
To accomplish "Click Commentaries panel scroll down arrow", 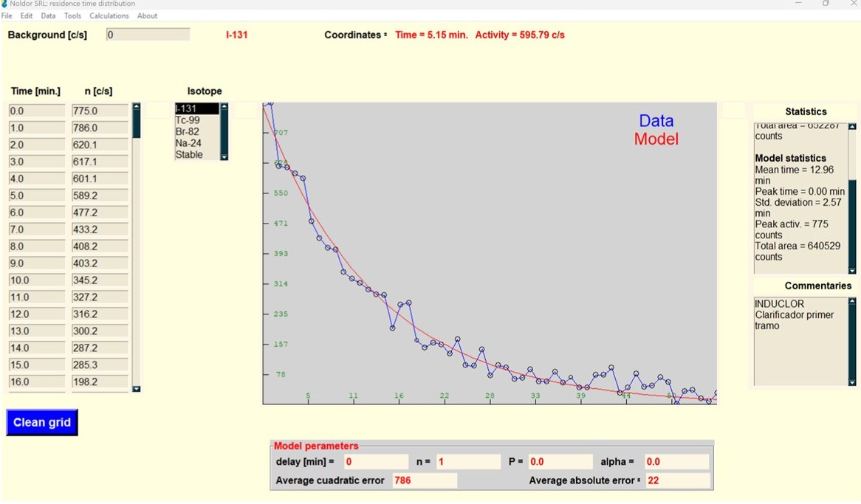I will point(852,383).
